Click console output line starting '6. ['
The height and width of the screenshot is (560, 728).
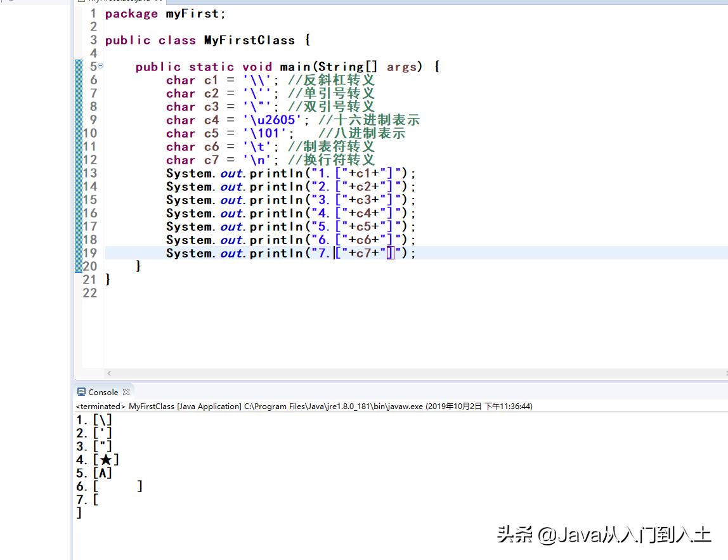[x=110, y=486]
